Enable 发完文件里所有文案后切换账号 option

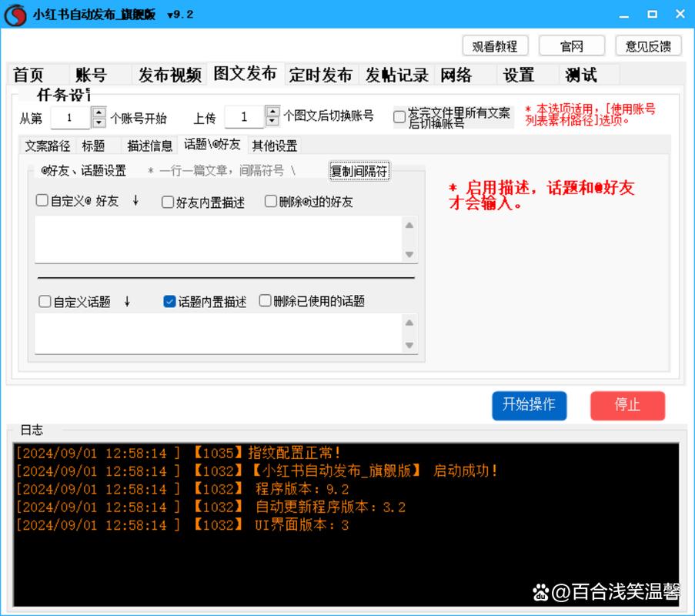click(399, 117)
